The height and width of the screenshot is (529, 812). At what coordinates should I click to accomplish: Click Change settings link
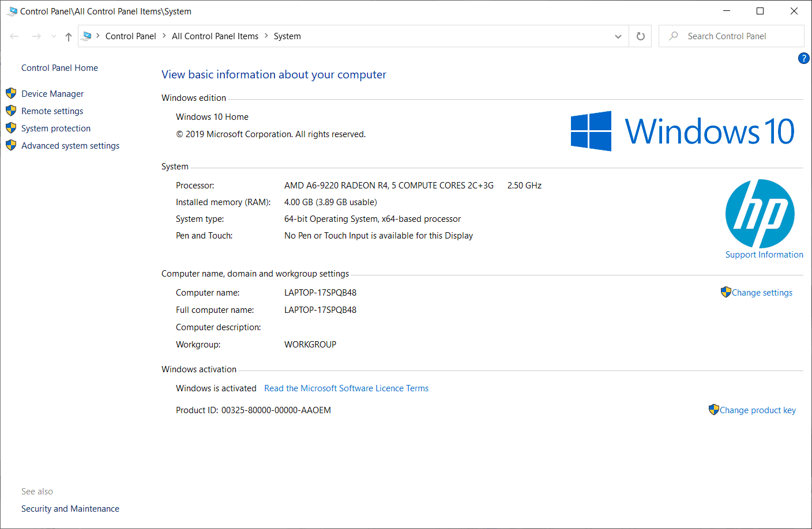point(762,293)
